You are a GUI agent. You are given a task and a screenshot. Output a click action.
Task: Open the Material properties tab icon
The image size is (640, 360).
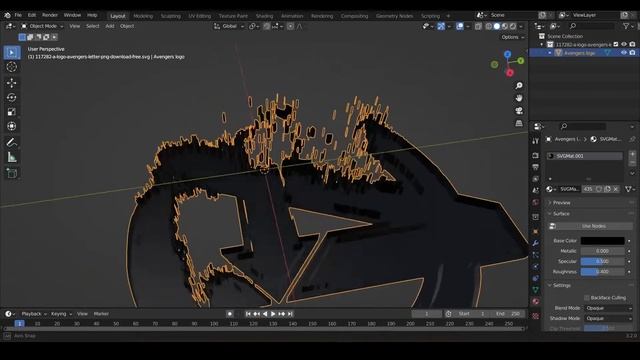point(536,301)
